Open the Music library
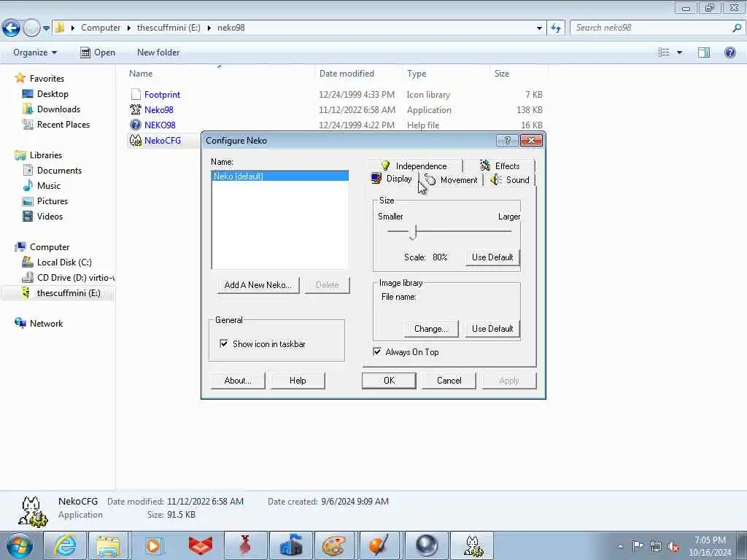This screenshot has height=560, width=747. pos(49,186)
